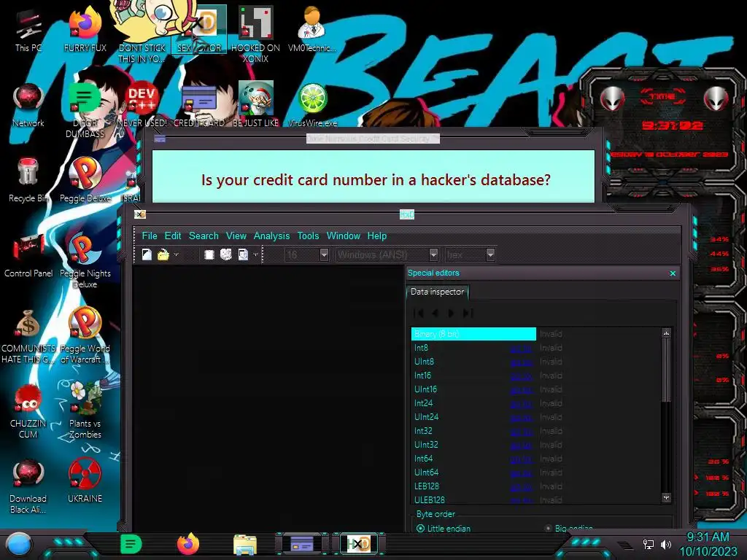Switch to the Data inspector tab
This screenshot has height=560, width=747.
(438, 292)
